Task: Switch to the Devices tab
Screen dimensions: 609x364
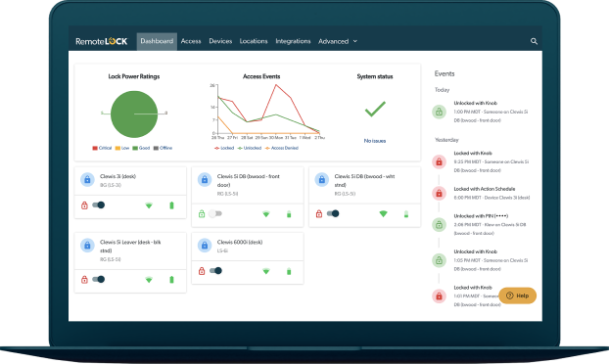Action: click(x=220, y=41)
